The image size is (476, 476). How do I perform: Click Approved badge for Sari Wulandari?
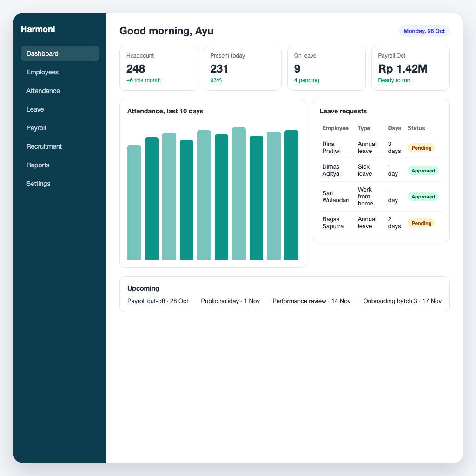point(423,197)
